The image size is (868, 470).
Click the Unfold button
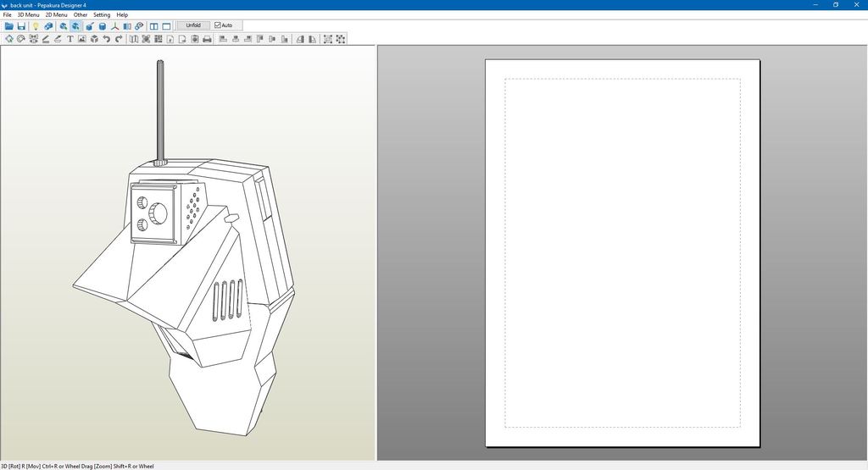tap(193, 25)
